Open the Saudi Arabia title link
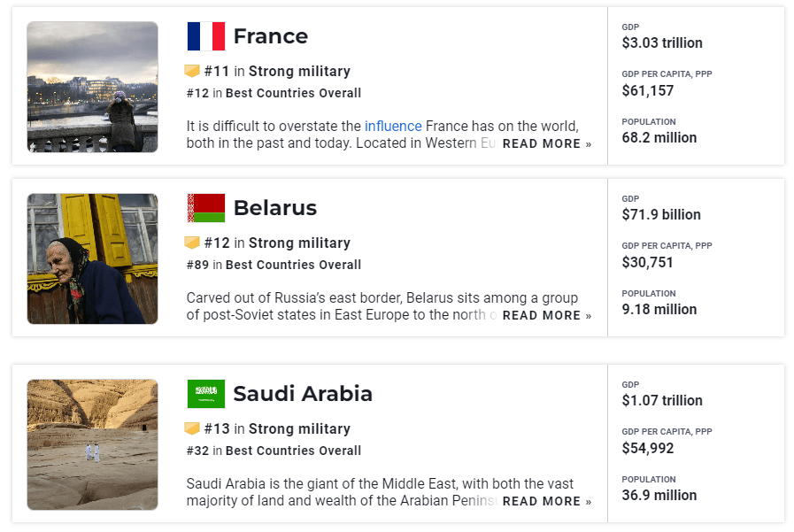 coord(303,394)
